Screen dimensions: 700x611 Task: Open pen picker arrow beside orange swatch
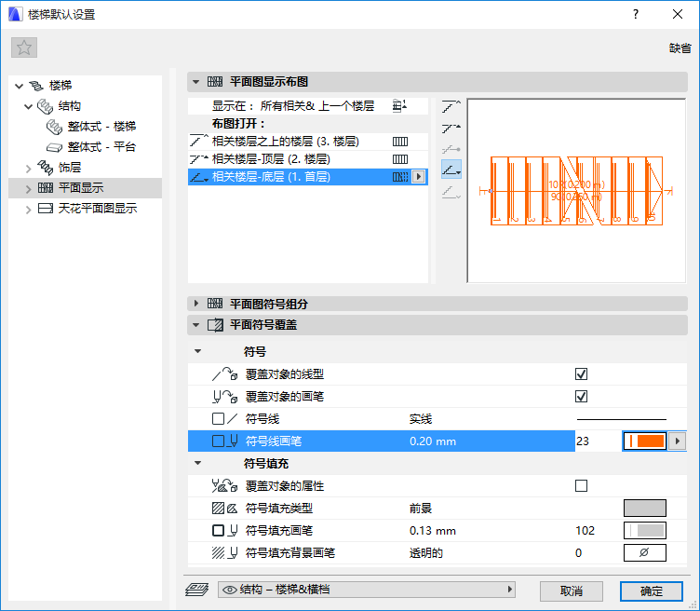pos(678,441)
